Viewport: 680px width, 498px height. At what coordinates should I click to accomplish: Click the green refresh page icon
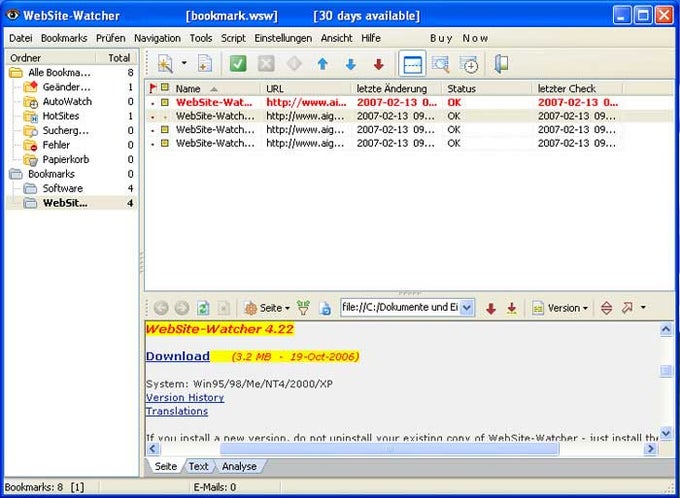coord(203,308)
